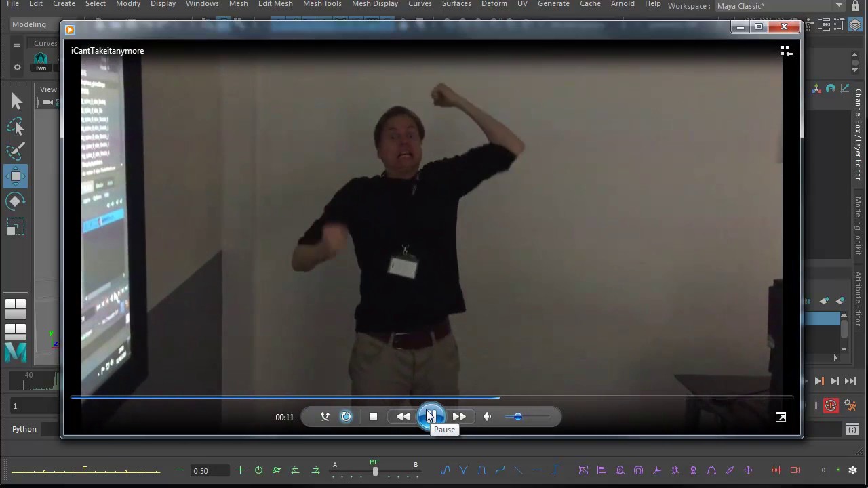Toggle the viewport camera icon under View
868x488 pixels.
pos(47,102)
